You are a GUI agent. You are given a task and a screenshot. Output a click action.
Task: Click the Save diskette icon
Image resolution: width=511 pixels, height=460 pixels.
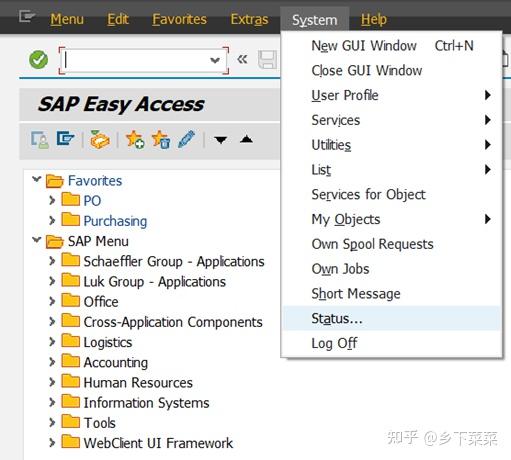pyautogui.click(x=267, y=60)
